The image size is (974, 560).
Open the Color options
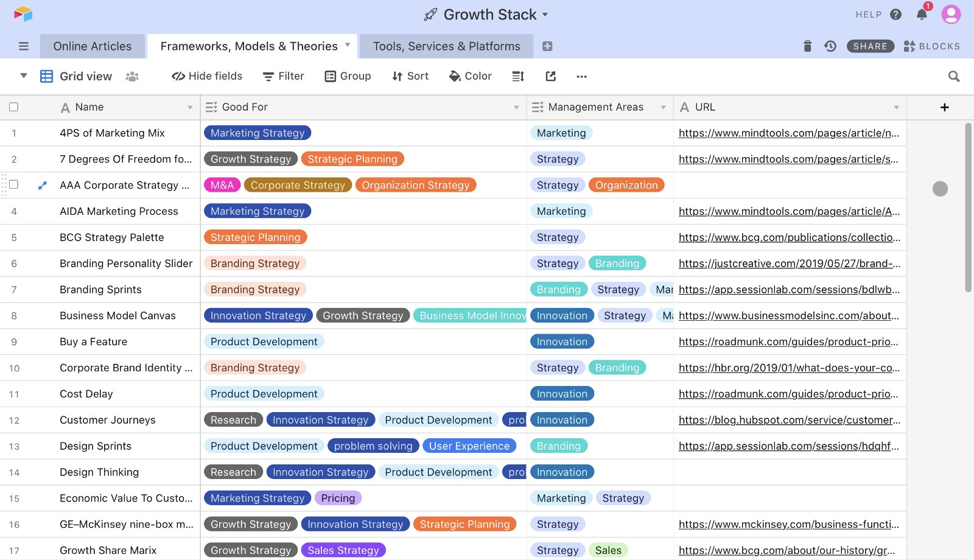click(470, 76)
